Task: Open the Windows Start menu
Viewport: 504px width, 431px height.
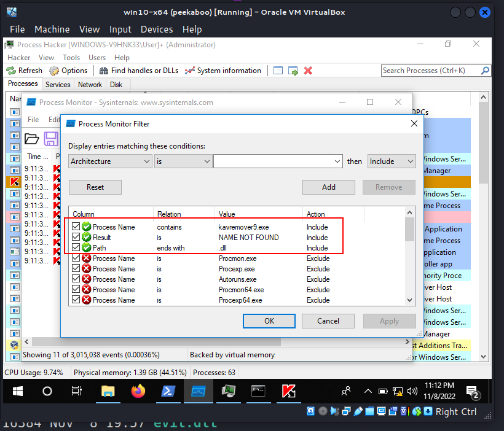Action: click(x=18, y=391)
